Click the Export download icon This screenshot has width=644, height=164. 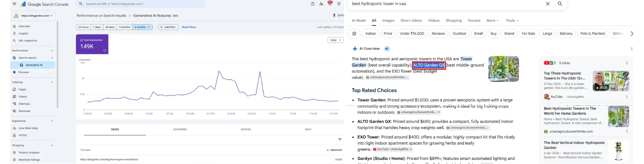pos(334,15)
